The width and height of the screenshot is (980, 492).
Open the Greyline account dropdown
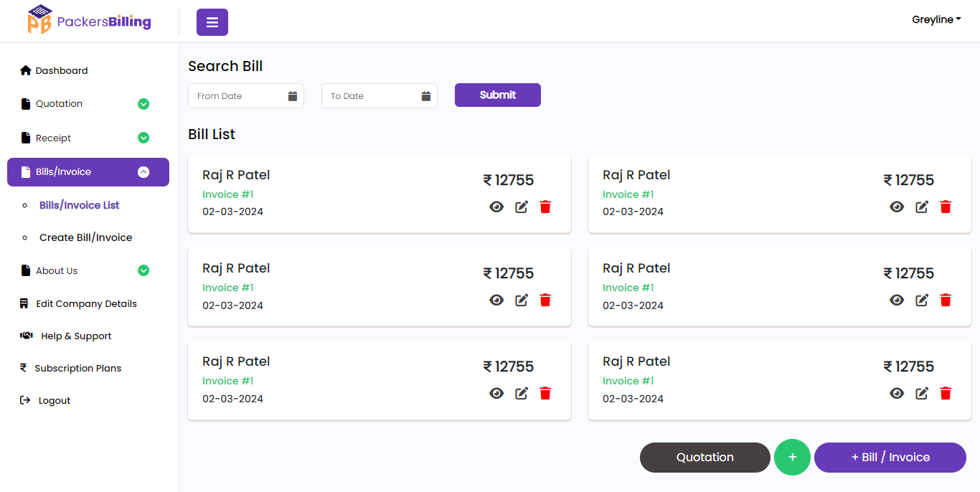(936, 20)
